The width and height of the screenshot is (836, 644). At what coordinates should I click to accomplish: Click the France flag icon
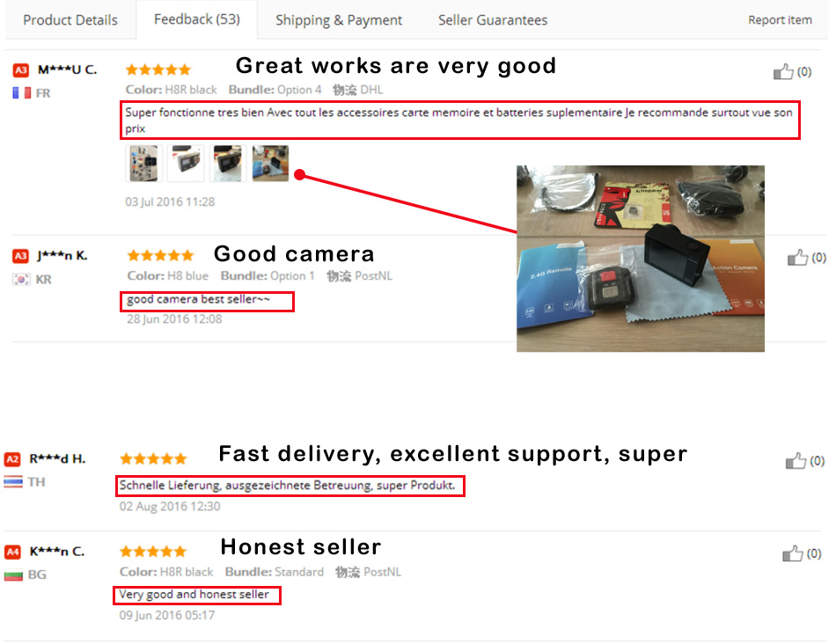pos(22,93)
